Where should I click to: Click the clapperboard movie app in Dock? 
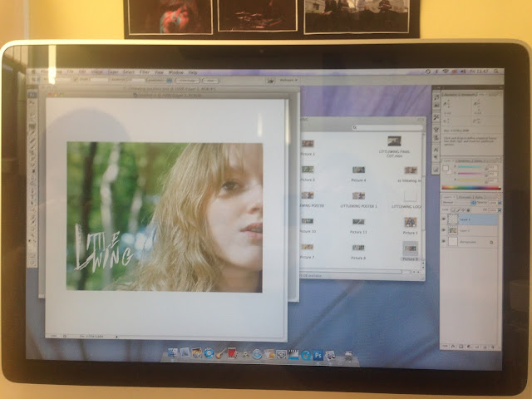293,355
